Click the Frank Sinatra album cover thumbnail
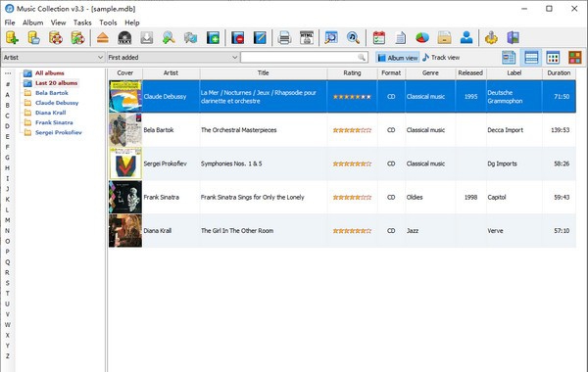The width and height of the screenshot is (588, 372). (125, 197)
